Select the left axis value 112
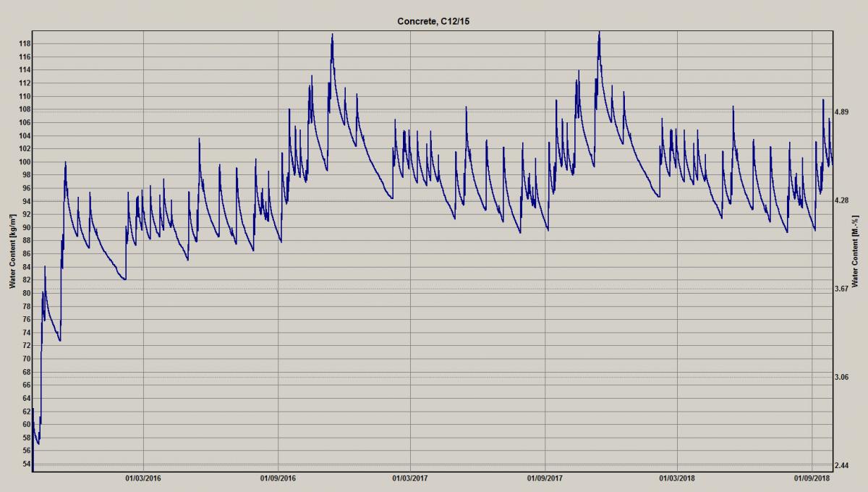This screenshot has width=868, height=492. point(24,83)
